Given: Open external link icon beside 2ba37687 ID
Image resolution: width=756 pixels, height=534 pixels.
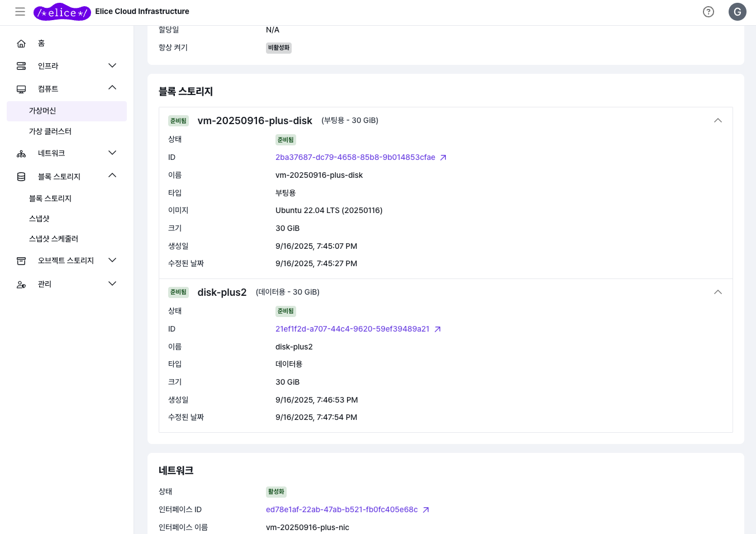Looking at the screenshot, I should tap(443, 158).
